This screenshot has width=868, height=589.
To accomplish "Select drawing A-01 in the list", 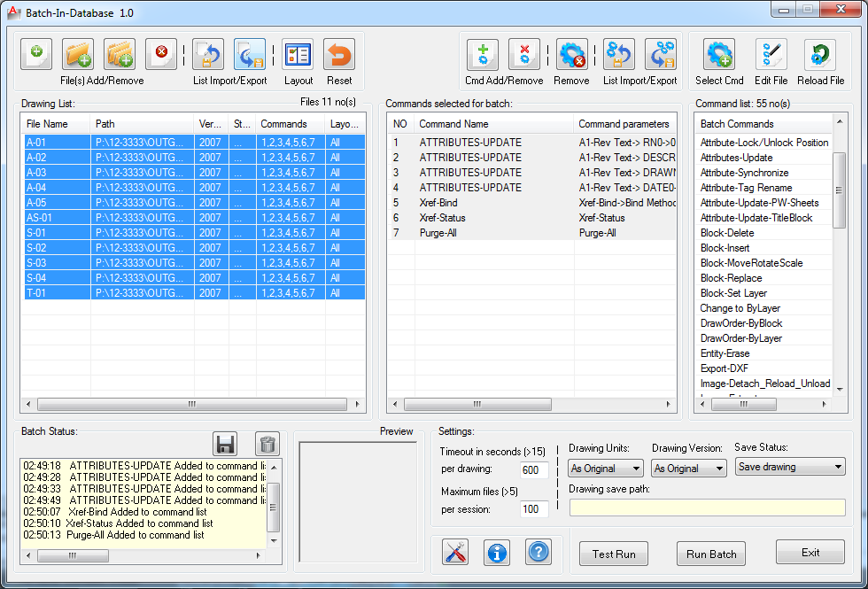I will tap(194, 143).
